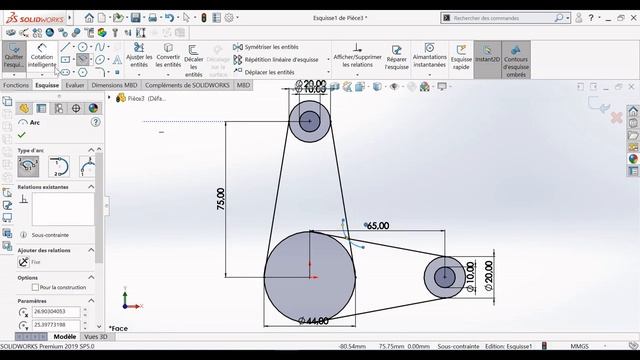Create a new document with the New icon
This screenshot has height=360, width=640.
tap(102, 18)
